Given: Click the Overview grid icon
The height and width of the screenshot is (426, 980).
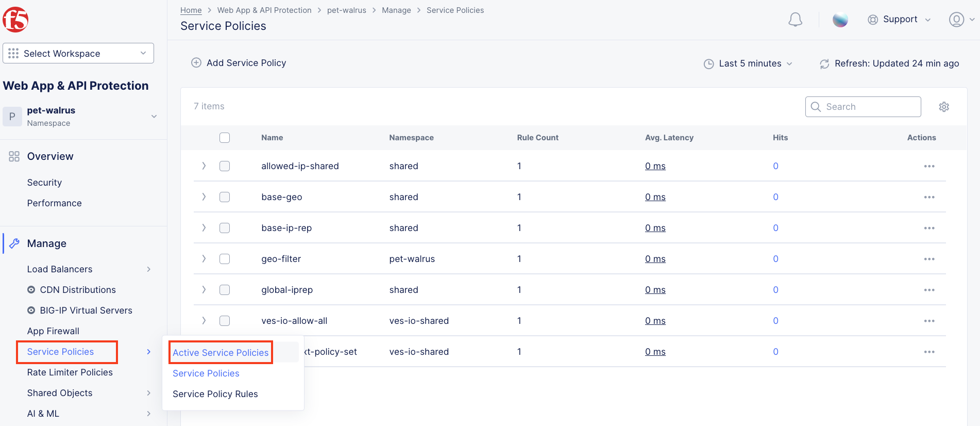Looking at the screenshot, I should pos(14,156).
